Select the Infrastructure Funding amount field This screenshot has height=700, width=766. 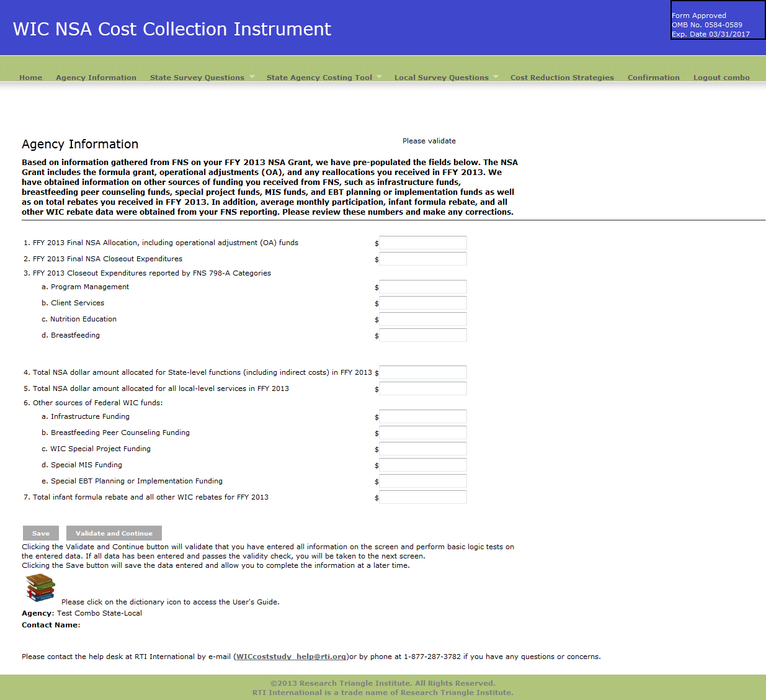(423, 416)
